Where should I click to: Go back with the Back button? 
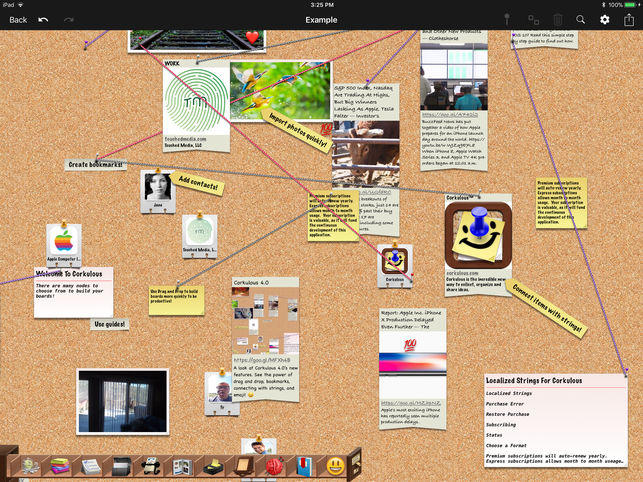(18, 20)
